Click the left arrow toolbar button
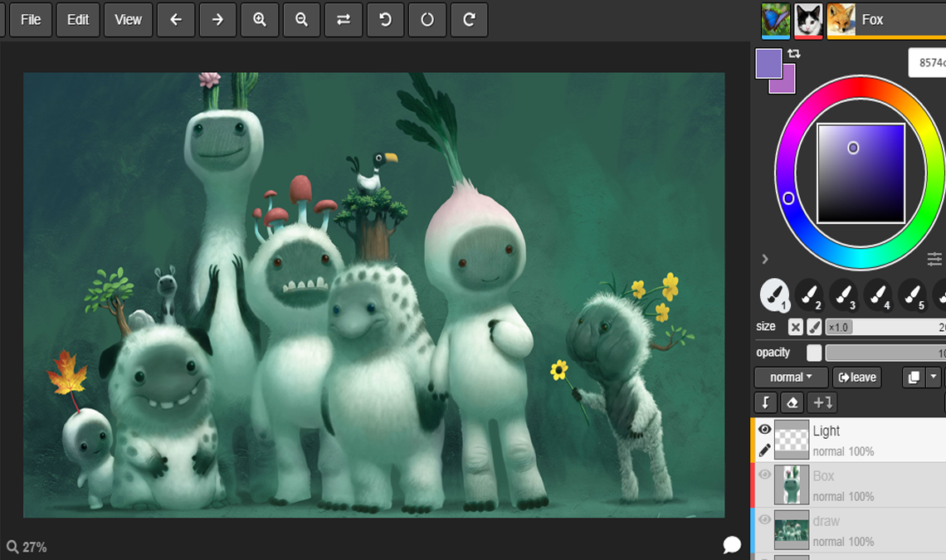 pyautogui.click(x=176, y=20)
